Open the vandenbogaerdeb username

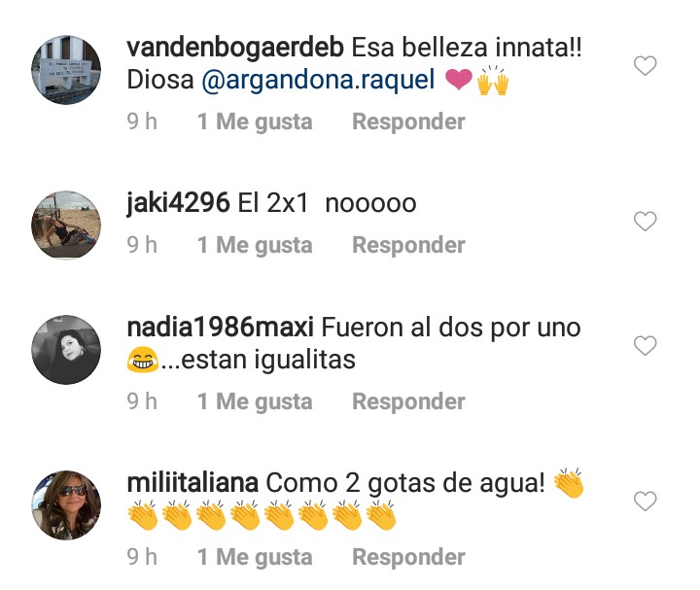(x=235, y=49)
